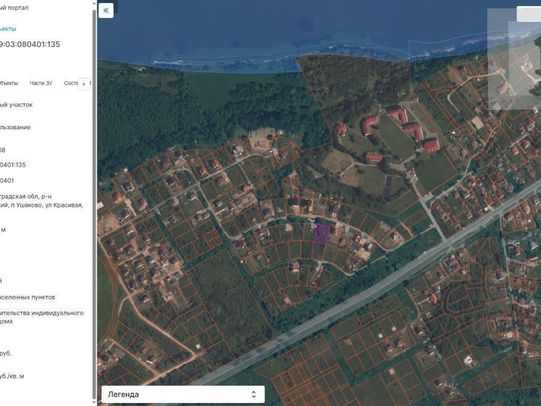
Task: Click the left panel vertical scrollbar
Action: (94, 204)
